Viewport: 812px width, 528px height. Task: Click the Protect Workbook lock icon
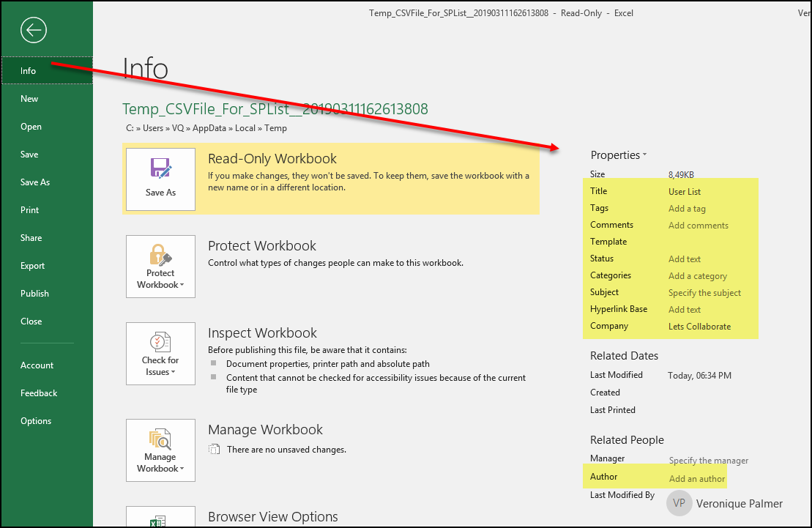(x=160, y=256)
